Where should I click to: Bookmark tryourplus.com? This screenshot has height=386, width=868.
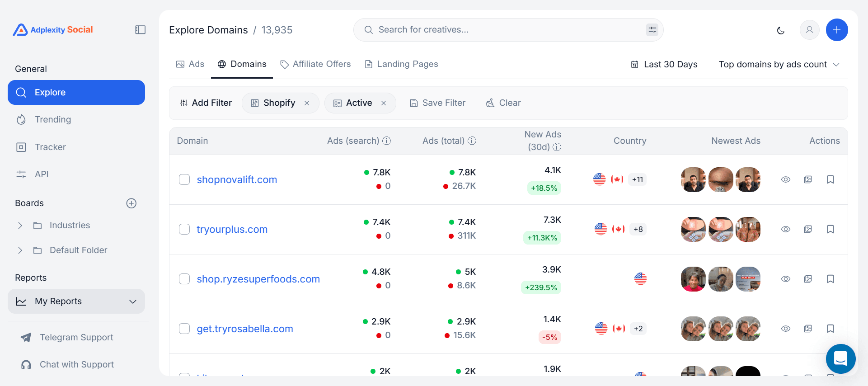point(830,229)
